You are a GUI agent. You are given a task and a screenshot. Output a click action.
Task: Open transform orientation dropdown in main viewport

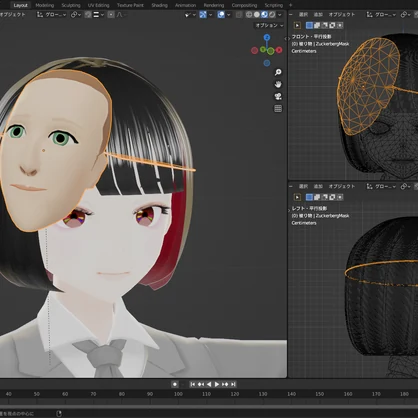pos(51,15)
